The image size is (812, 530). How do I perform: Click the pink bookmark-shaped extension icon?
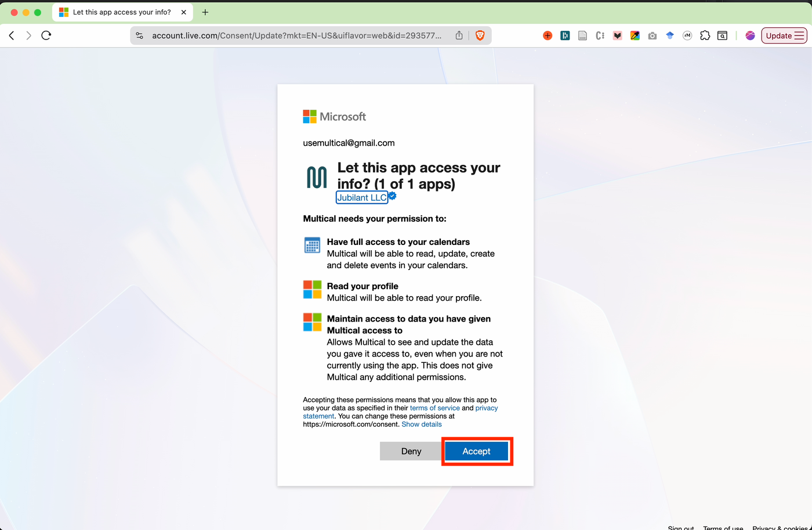coord(618,35)
